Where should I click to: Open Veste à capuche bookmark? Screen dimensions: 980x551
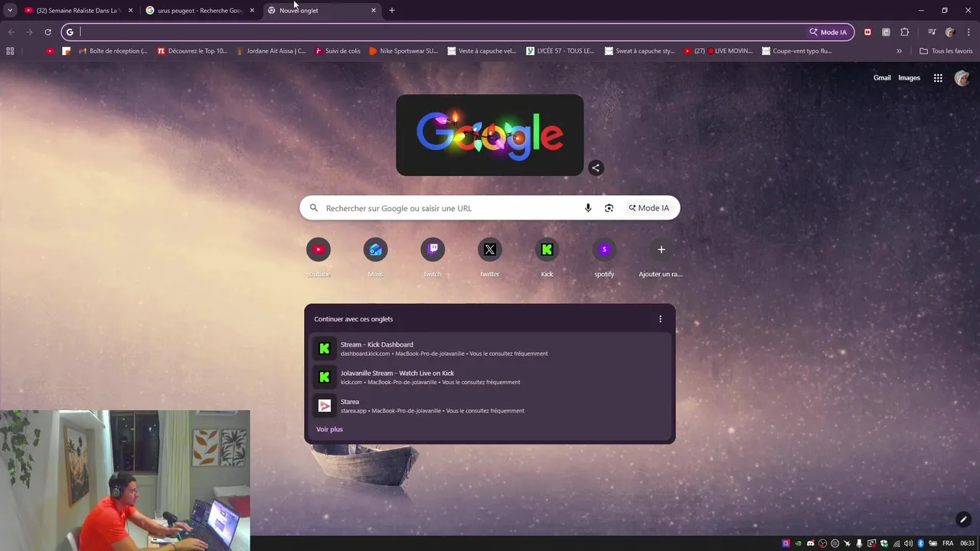click(x=482, y=51)
